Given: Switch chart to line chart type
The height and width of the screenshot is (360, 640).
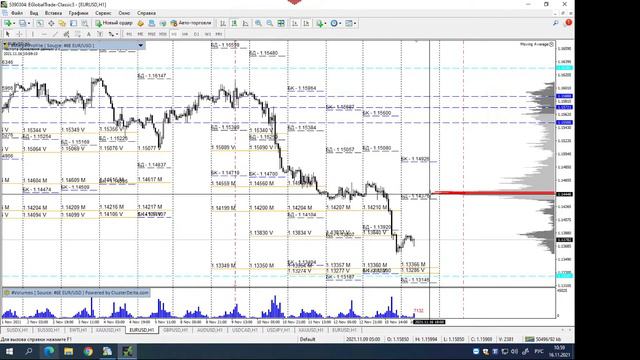Looking at the screenshot, I should 245,23.
